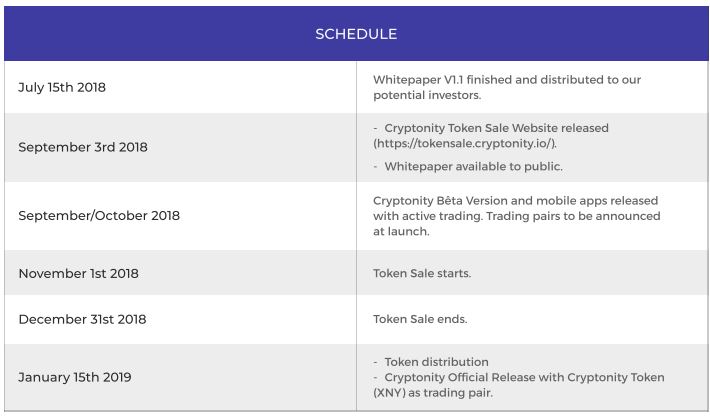Click the SCHEDULE table header
Image resolution: width=710 pixels, height=418 pixels.
coord(355,34)
